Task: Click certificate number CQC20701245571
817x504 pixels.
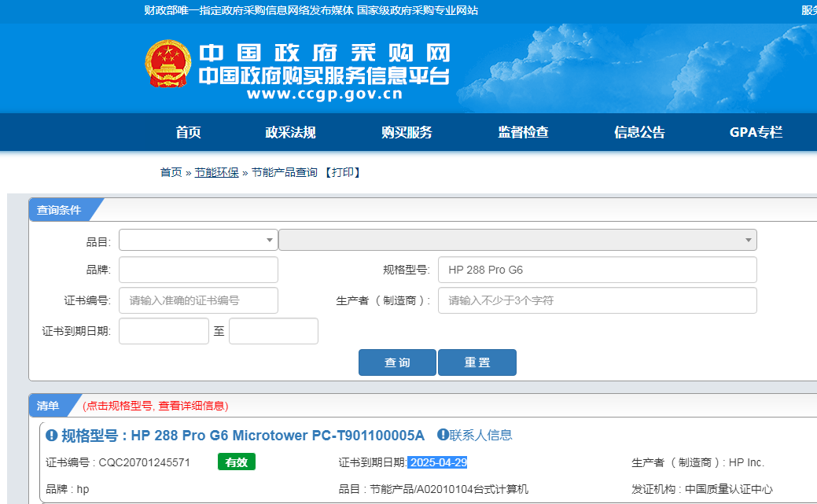Action: coord(145,462)
